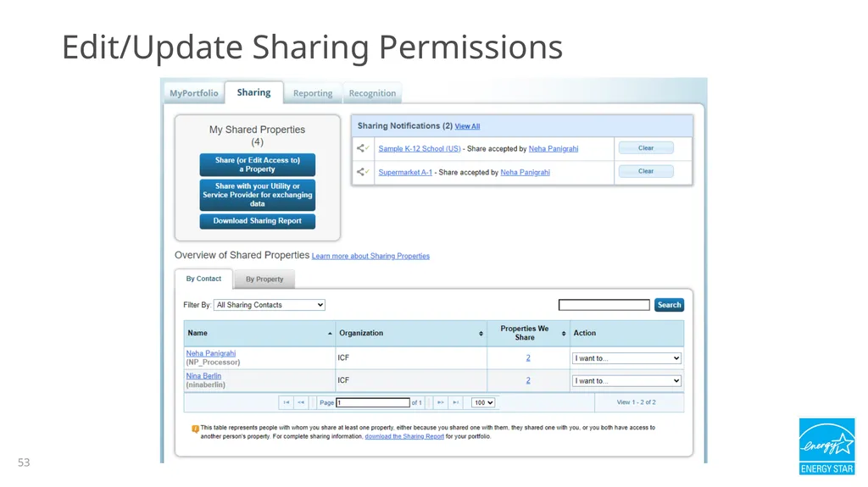Click Share with your Utility or Service Provider

point(258,195)
